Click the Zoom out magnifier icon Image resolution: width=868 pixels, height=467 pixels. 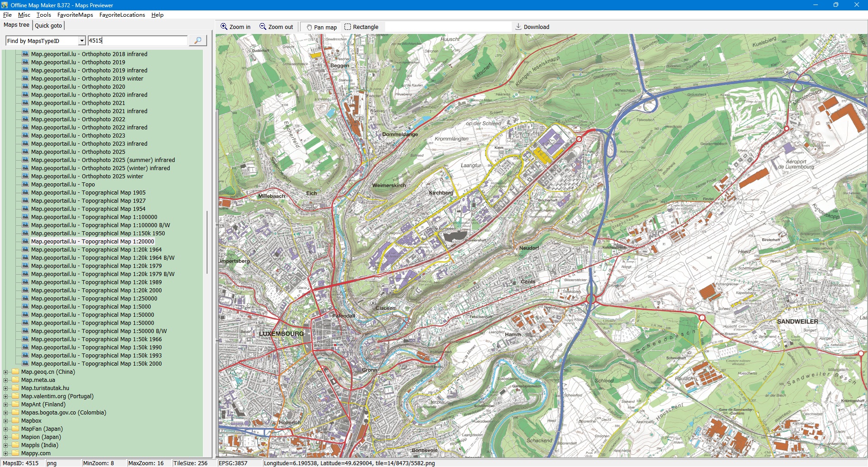[x=263, y=27]
